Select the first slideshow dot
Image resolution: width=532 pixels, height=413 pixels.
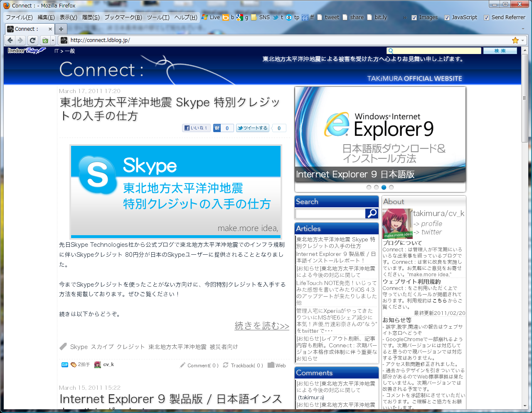[369, 187]
